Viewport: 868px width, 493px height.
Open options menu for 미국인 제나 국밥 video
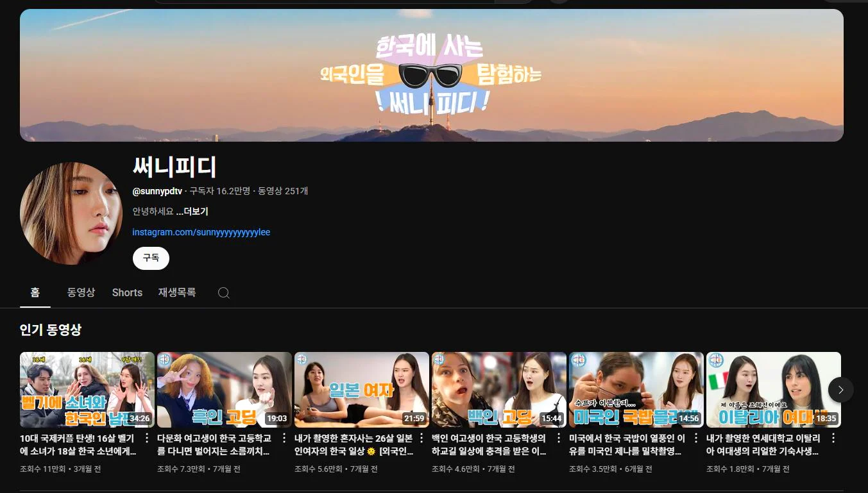point(696,439)
